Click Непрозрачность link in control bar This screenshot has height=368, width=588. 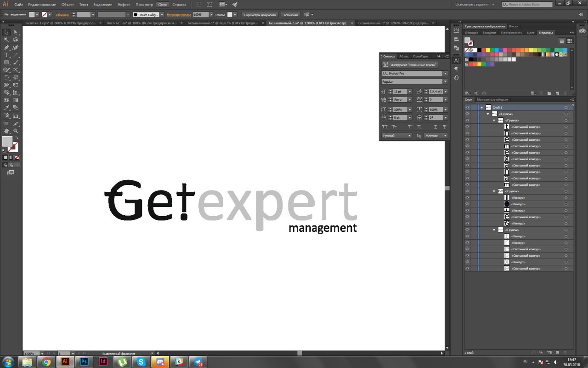(x=179, y=15)
